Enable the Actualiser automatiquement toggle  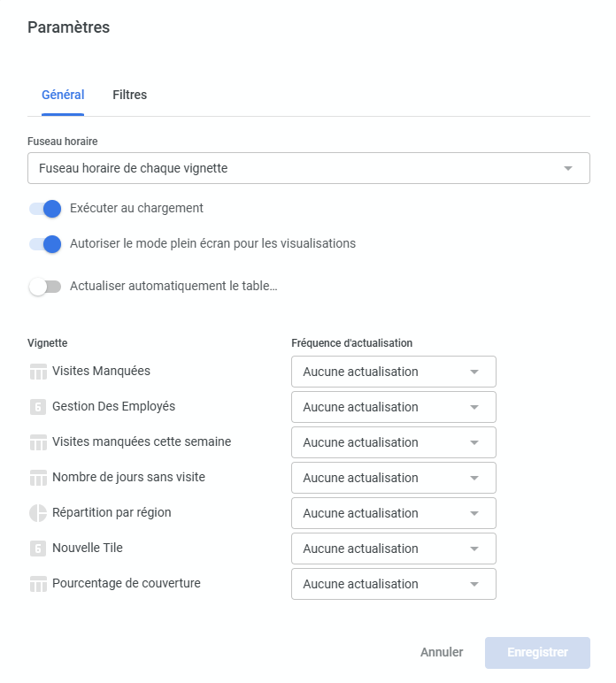pyautogui.click(x=45, y=287)
